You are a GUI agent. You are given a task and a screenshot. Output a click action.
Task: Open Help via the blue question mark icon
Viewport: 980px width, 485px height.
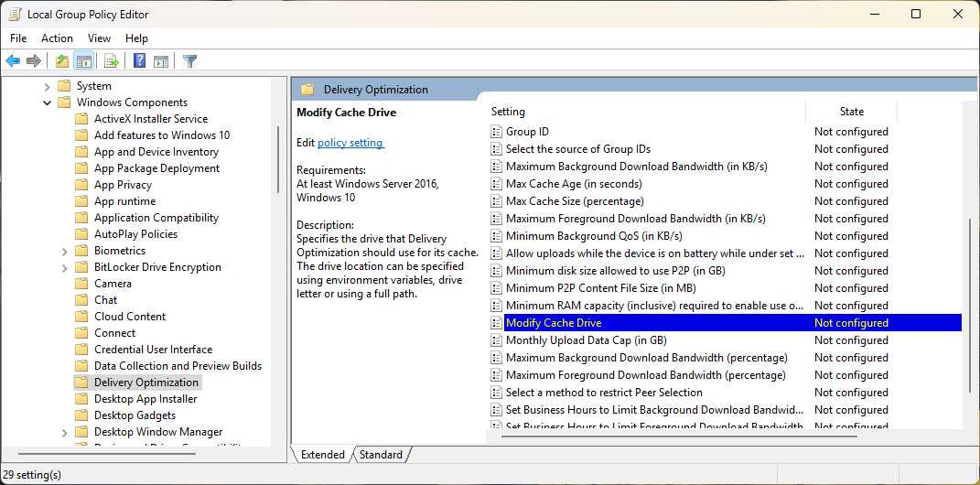point(139,61)
